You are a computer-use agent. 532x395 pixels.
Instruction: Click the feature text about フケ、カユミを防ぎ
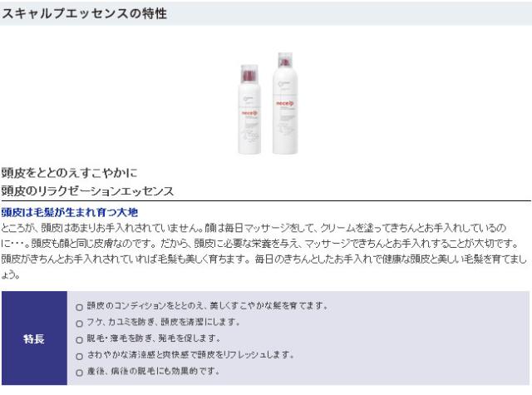point(163,321)
